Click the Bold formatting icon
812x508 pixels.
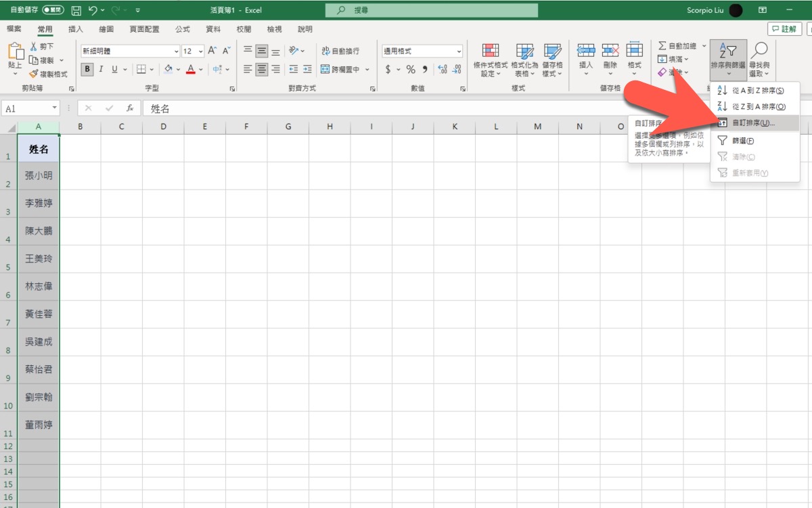tap(87, 69)
